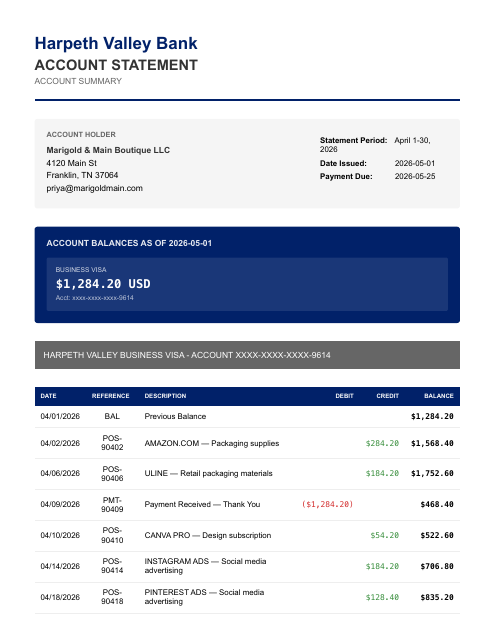
Task: Click AMAZON.COM — Packaging supplies description
Action: click(212, 443)
